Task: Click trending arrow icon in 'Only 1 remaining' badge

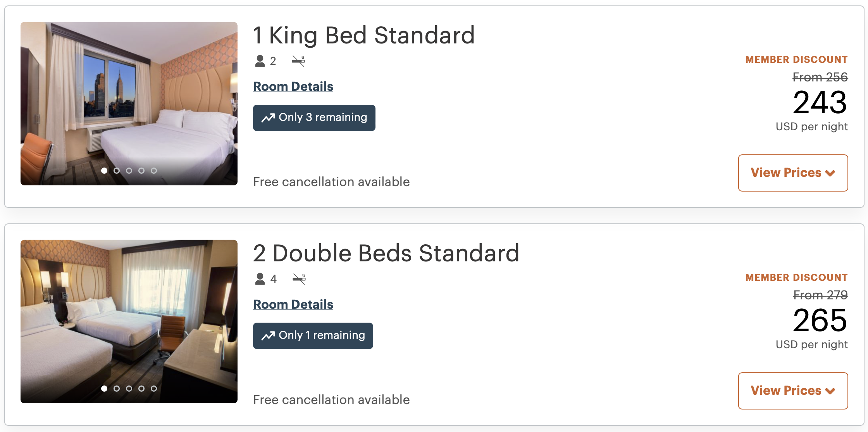Action: click(x=268, y=335)
